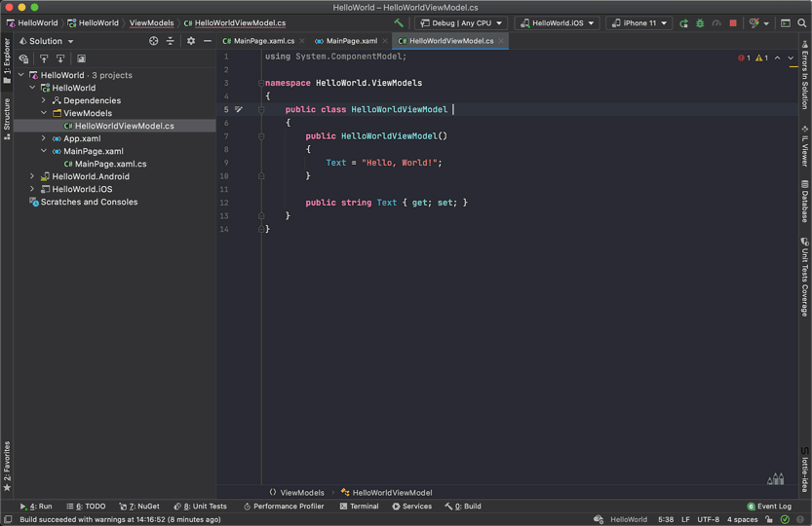Click the green checkmark inspection status icon
The image size is (812, 526).
[785, 519]
